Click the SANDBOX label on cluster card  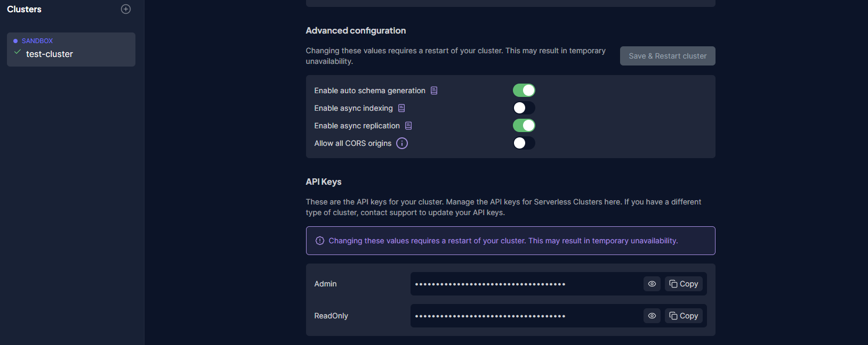click(37, 41)
